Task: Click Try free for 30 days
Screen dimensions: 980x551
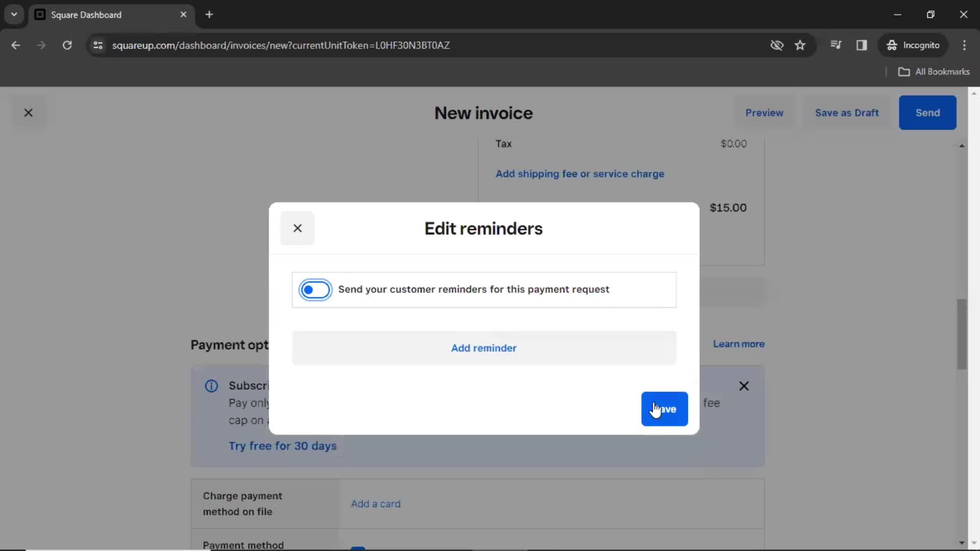Action: click(x=282, y=445)
